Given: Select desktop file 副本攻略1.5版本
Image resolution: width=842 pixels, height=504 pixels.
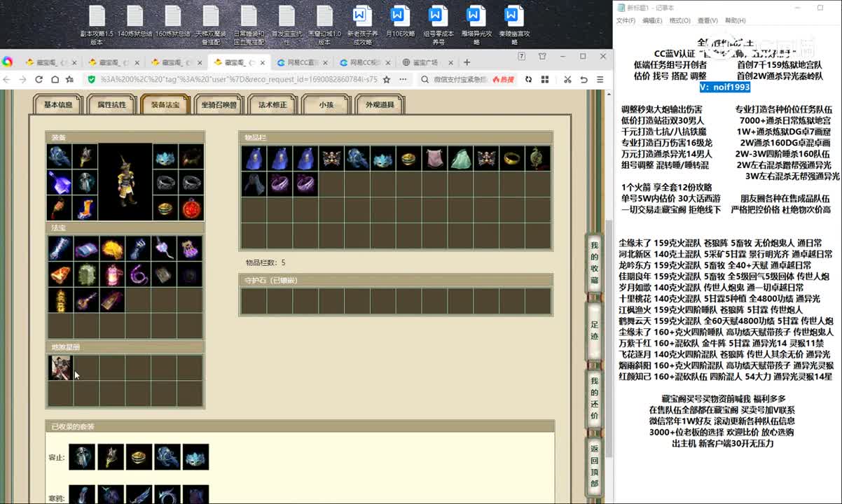Looking at the screenshot, I should click(97, 24).
